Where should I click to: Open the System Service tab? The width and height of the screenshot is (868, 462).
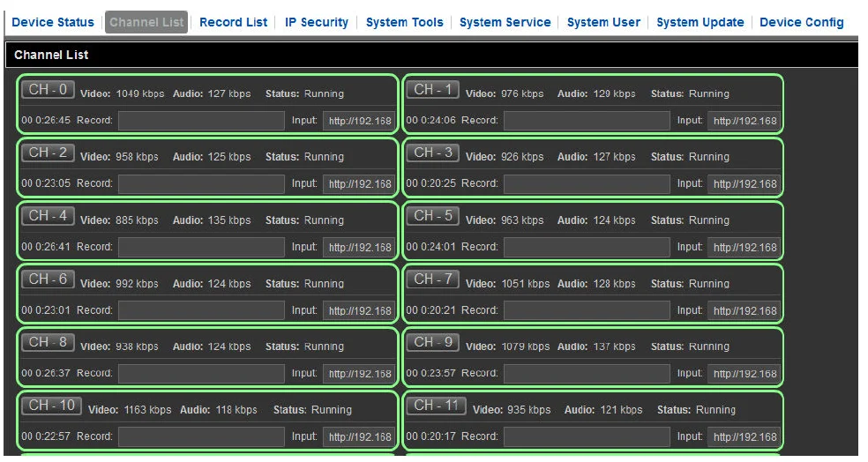point(505,22)
